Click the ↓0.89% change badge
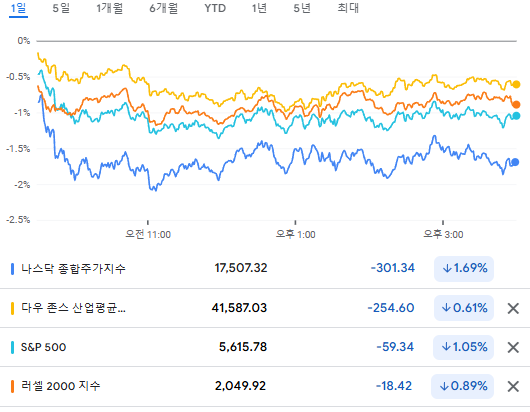This screenshot has width=530, height=412. pyautogui.click(x=462, y=386)
